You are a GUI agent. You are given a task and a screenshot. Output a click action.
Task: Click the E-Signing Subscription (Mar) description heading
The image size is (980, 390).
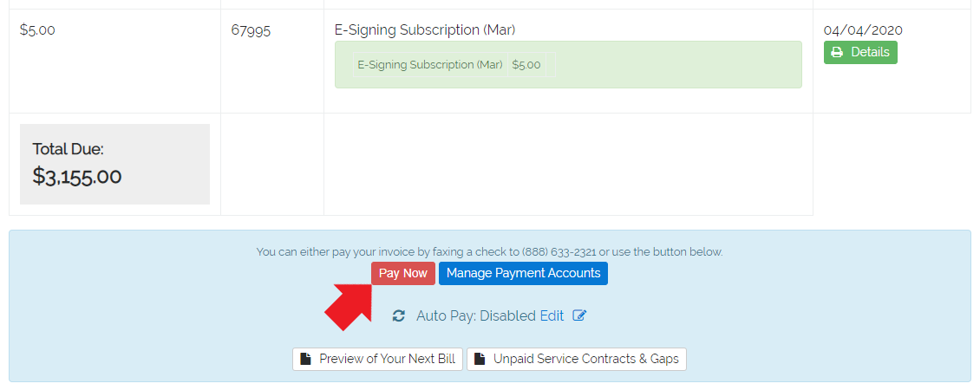(x=425, y=30)
